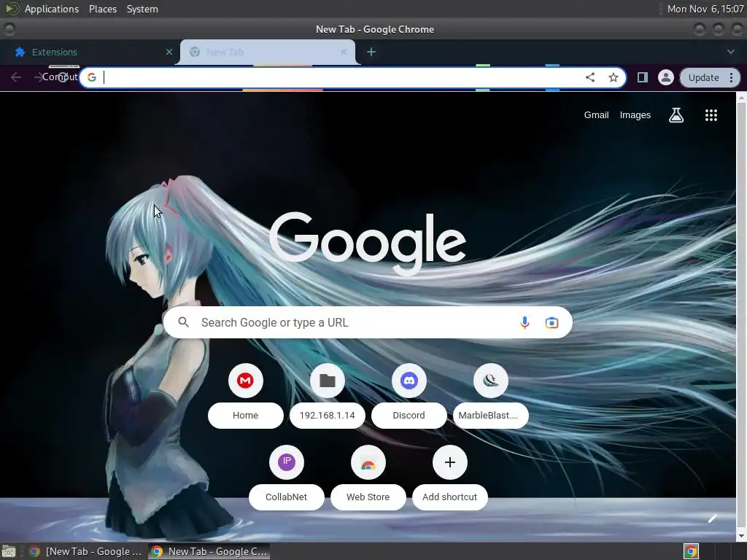Click the magnifier icon in search box

pos(183,322)
